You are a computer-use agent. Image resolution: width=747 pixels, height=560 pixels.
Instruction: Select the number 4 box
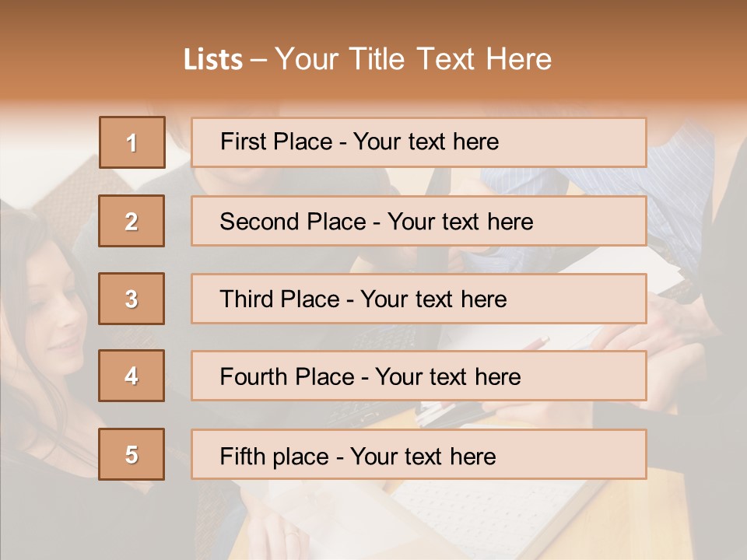pyautogui.click(x=132, y=376)
